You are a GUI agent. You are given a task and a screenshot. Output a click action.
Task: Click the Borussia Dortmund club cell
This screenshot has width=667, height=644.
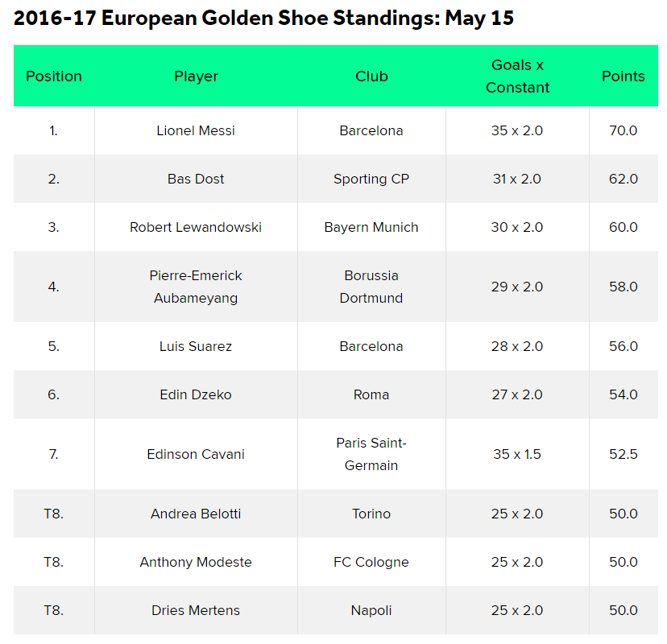coord(371,287)
